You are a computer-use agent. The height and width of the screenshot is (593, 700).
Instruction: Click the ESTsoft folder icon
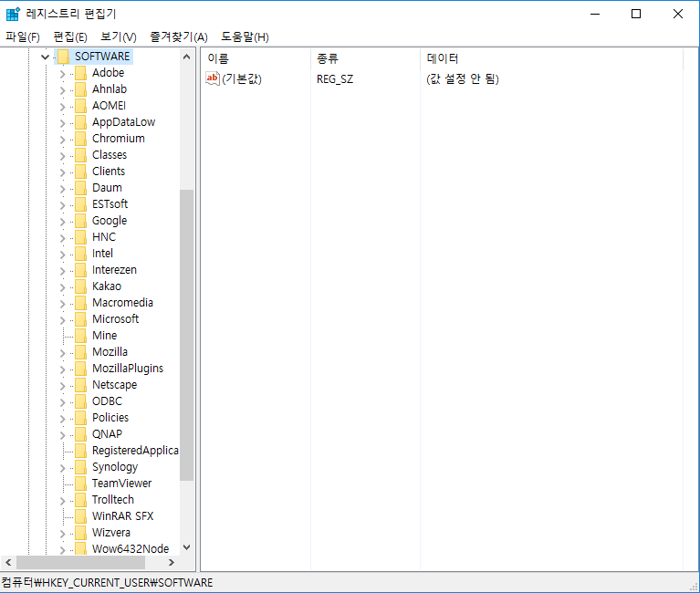pos(81,204)
